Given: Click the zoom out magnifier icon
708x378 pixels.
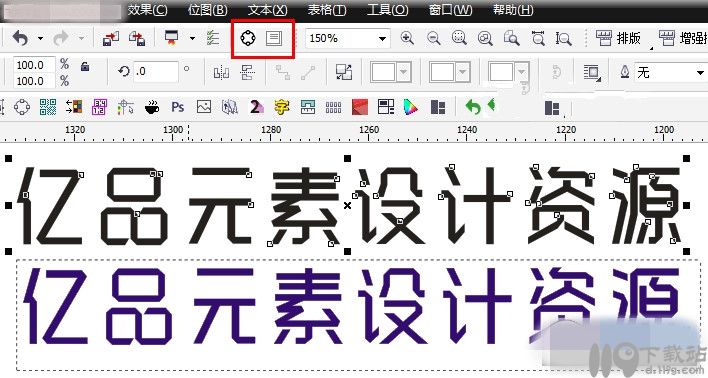Looking at the screenshot, I should click(433, 38).
